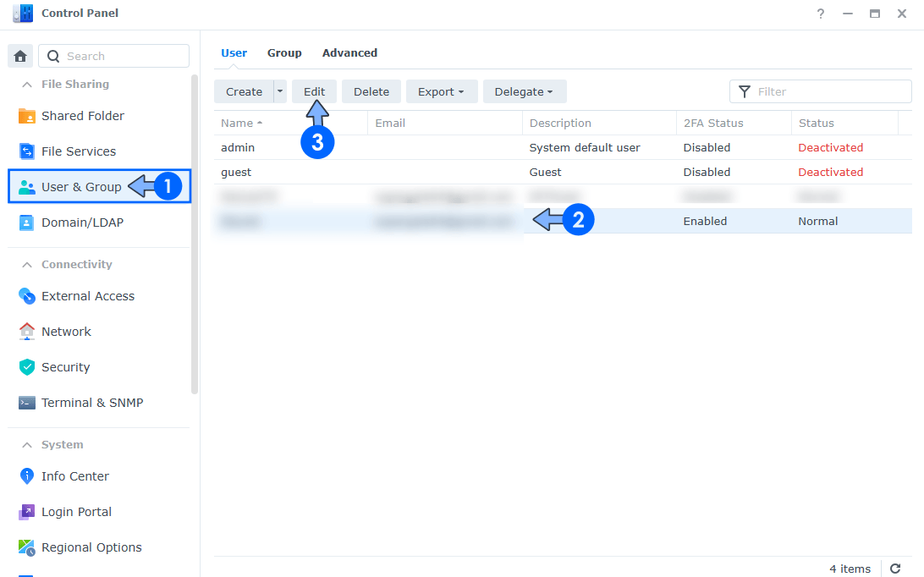The image size is (924, 577).
Task: Click admin's 'Deactivated' status
Action: coord(830,148)
